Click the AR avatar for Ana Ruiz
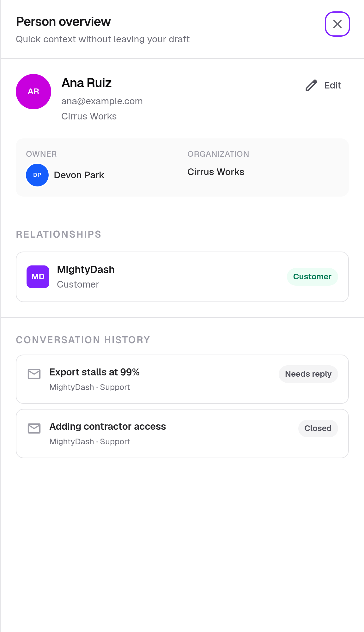Screen dimensions: 364x632 (33, 92)
